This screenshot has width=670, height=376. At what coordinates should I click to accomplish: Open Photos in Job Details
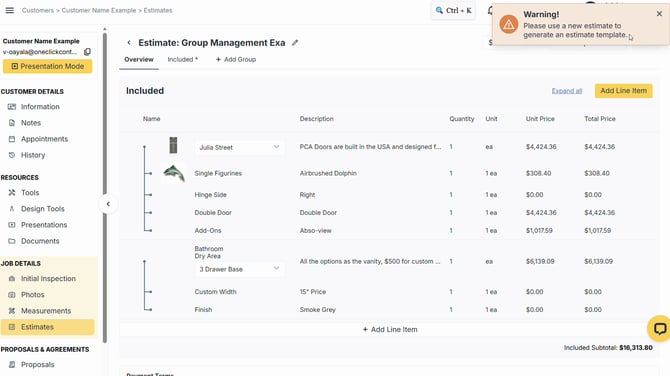(32, 295)
